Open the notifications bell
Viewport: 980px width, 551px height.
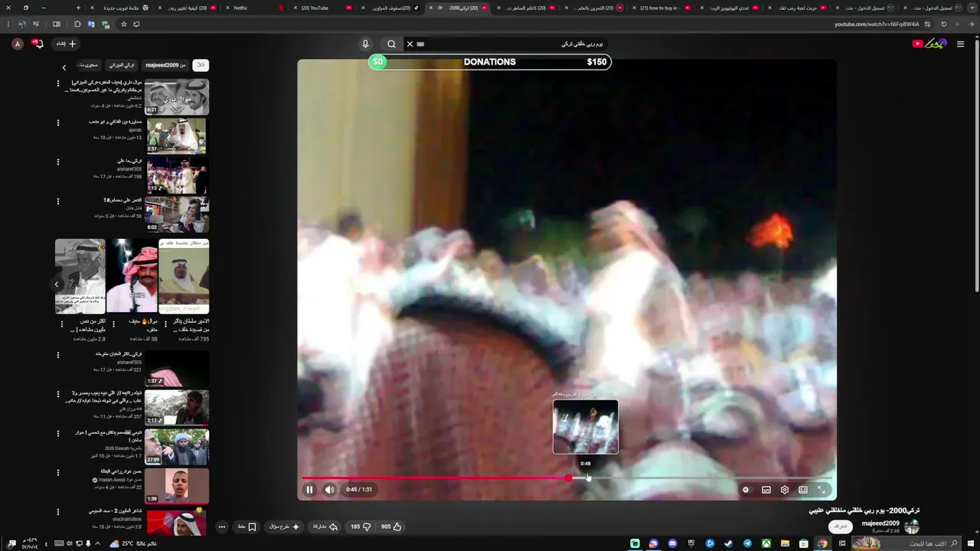point(38,44)
